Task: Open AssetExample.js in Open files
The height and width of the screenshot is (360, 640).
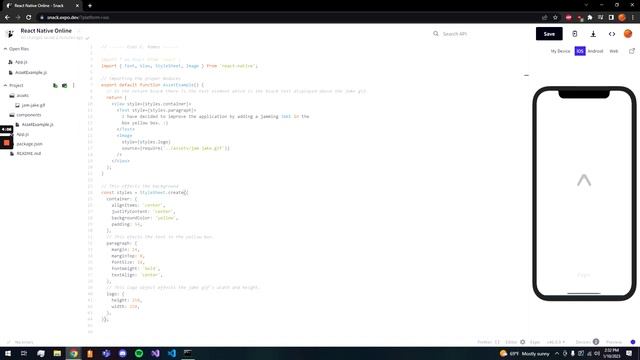Action: (x=31, y=73)
